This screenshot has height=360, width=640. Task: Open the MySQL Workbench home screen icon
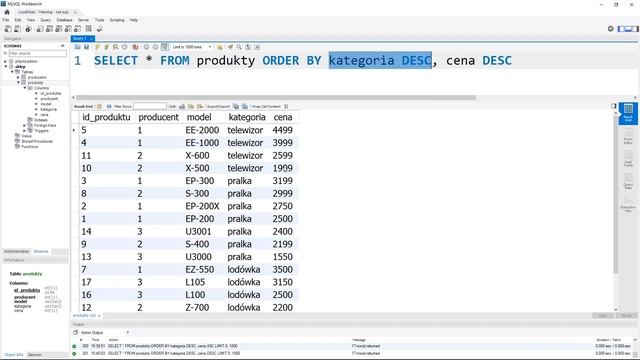click(7, 12)
